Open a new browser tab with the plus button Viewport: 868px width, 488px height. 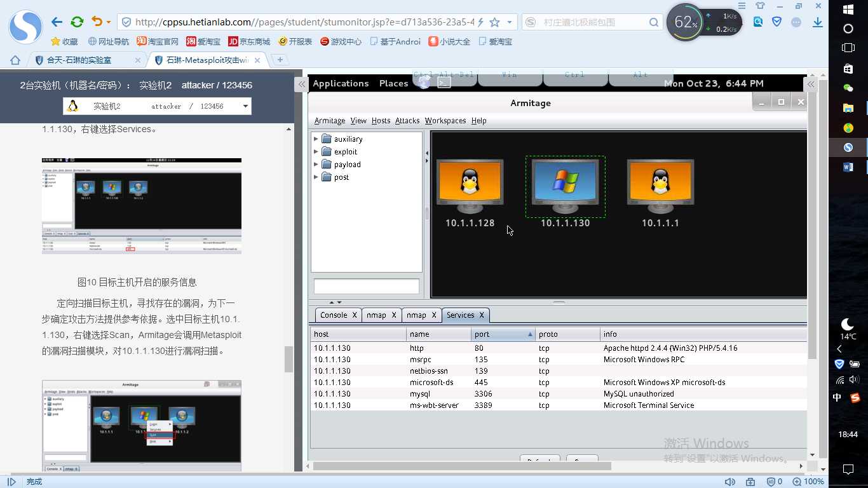280,60
